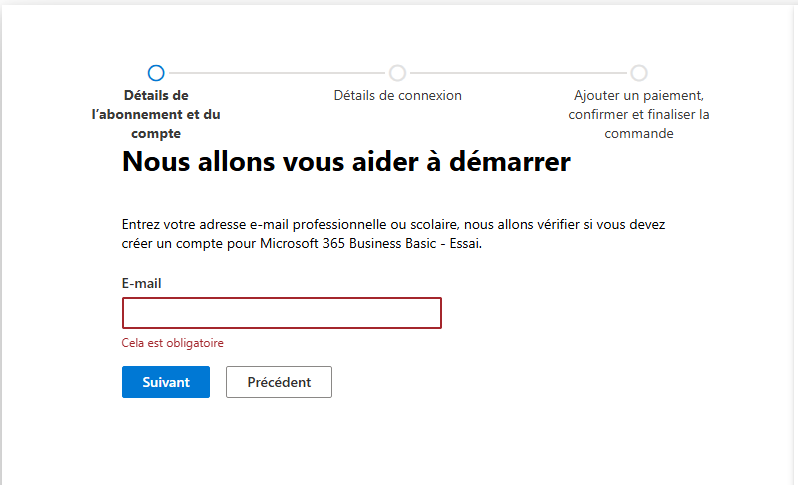Click the Suivant button
The image size is (798, 485).
(166, 382)
